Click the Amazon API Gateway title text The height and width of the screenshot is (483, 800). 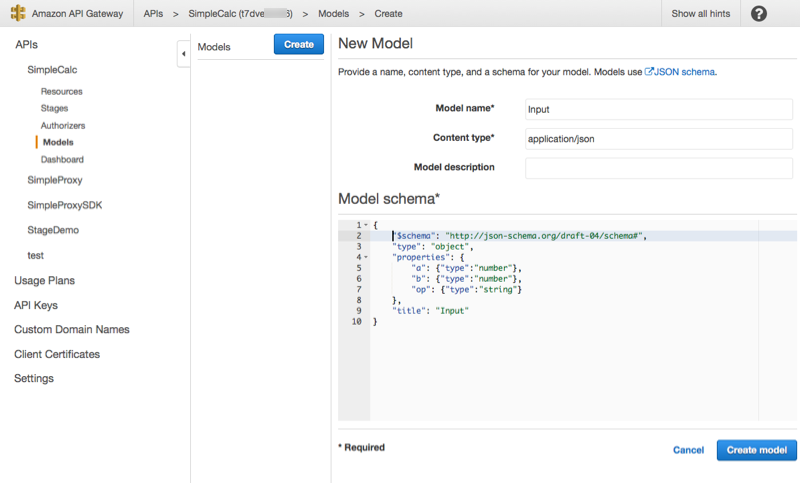coord(77,14)
